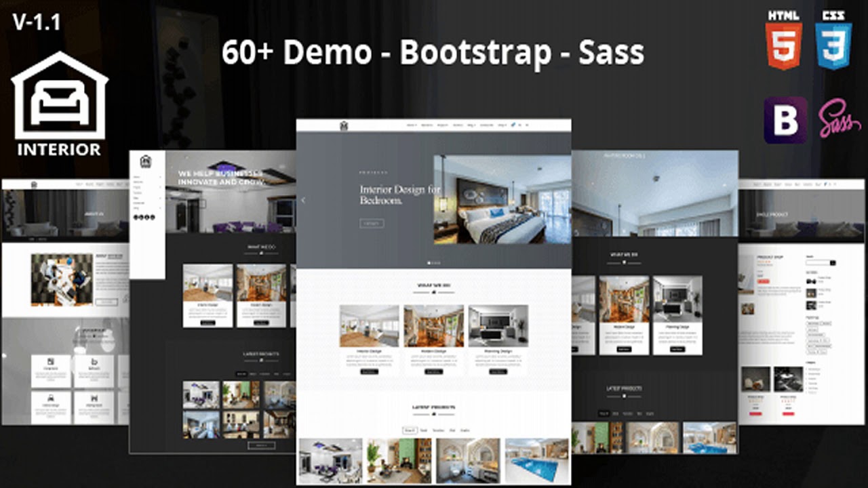Click the small logo in the center page header
The height and width of the screenshot is (488, 868).
pyautogui.click(x=344, y=125)
